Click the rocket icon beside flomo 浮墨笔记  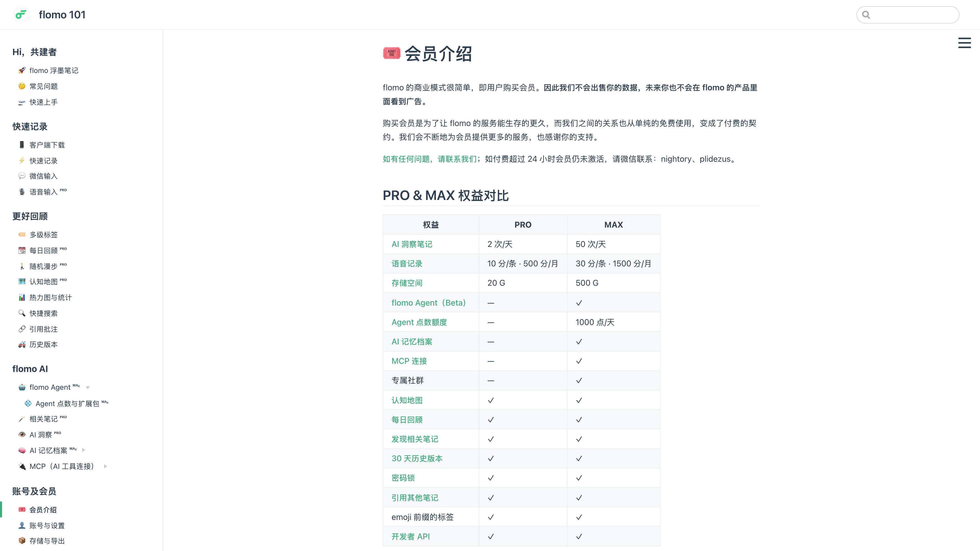tap(22, 70)
